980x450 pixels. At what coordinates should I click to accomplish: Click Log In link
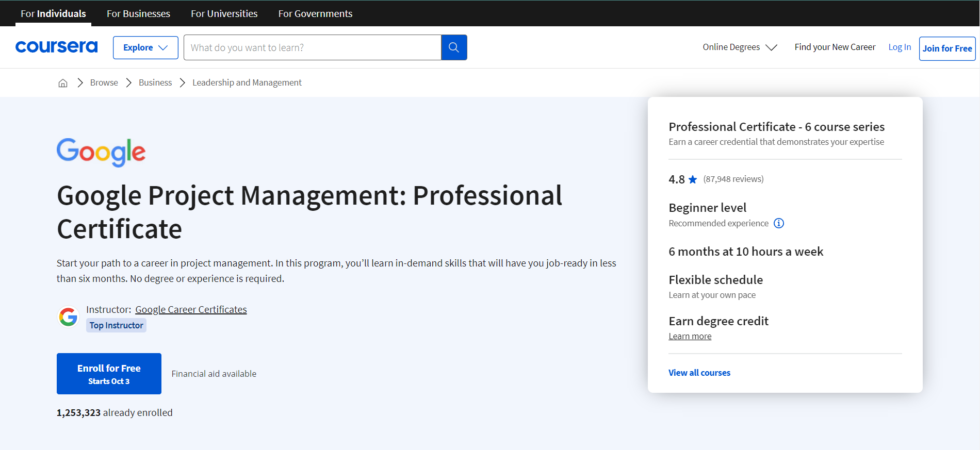[x=900, y=47]
